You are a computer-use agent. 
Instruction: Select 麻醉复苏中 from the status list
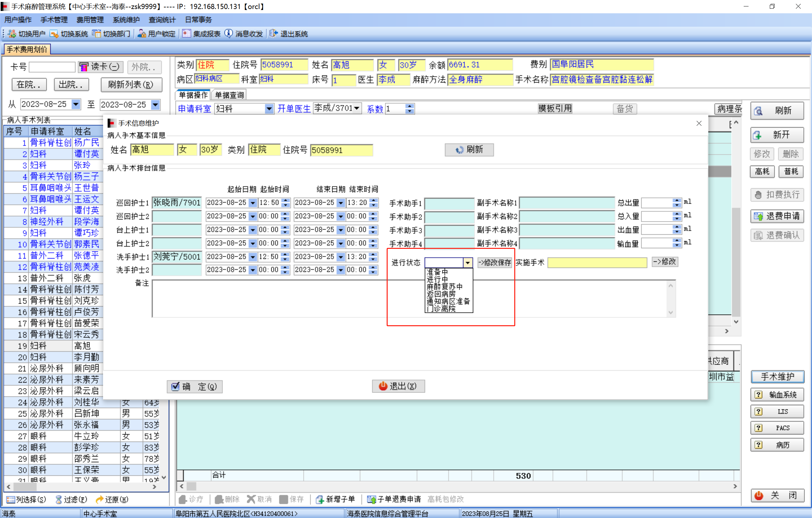(x=444, y=287)
